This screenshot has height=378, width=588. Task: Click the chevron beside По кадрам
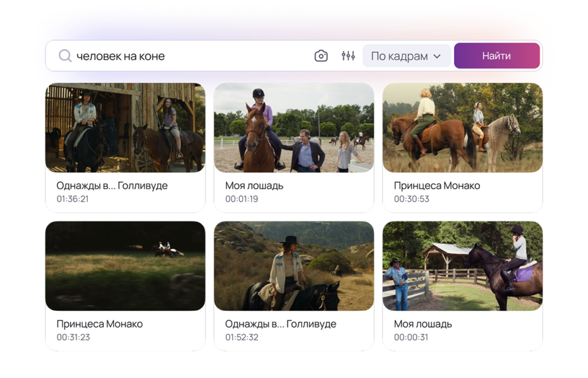(x=437, y=56)
